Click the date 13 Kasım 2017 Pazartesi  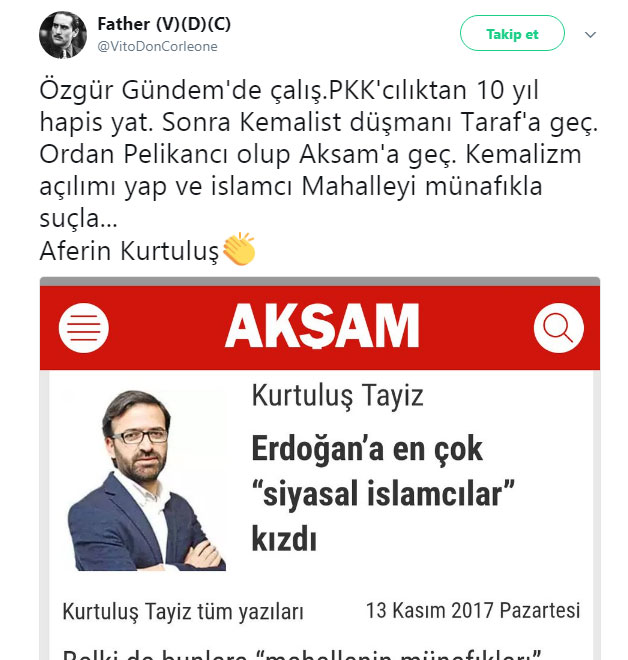point(473,610)
